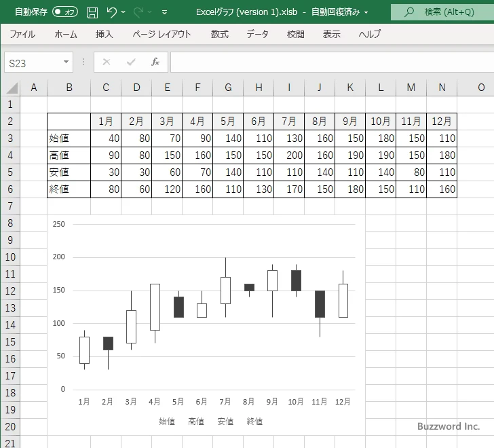This screenshot has height=448, width=494.
Task: Click the Undo arrow icon
Action: pyautogui.click(x=112, y=12)
